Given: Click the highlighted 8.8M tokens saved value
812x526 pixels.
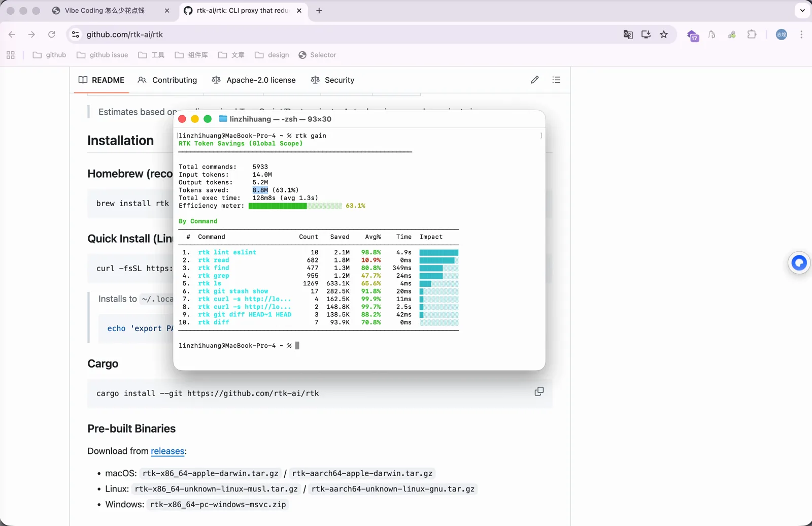Looking at the screenshot, I should point(260,190).
